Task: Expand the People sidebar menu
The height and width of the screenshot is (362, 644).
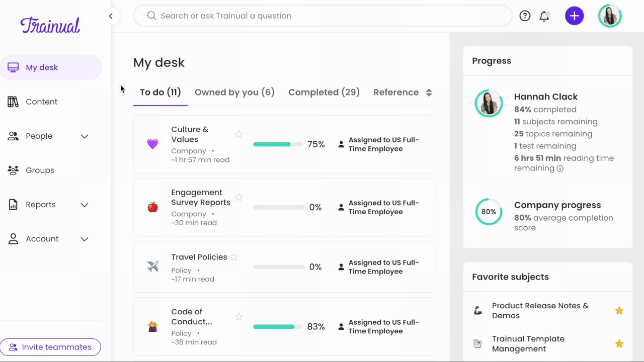Action: (85, 136)
